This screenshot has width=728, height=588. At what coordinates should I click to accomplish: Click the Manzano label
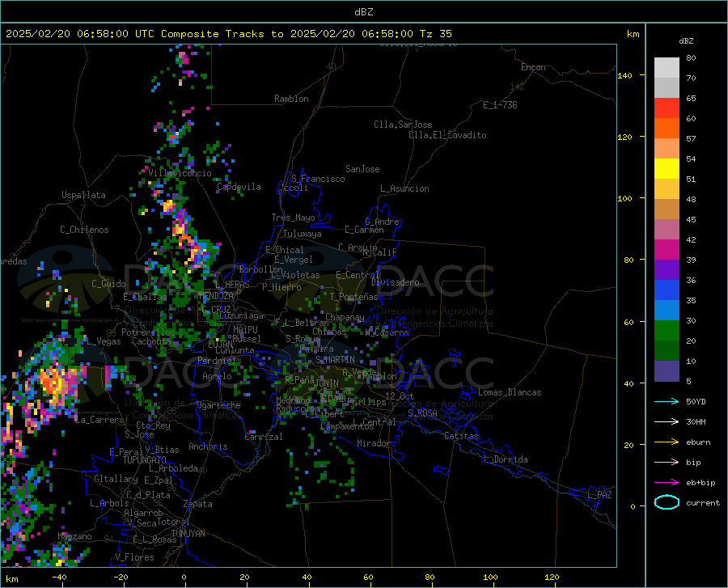pyautogui.click(x=74, y=536)
